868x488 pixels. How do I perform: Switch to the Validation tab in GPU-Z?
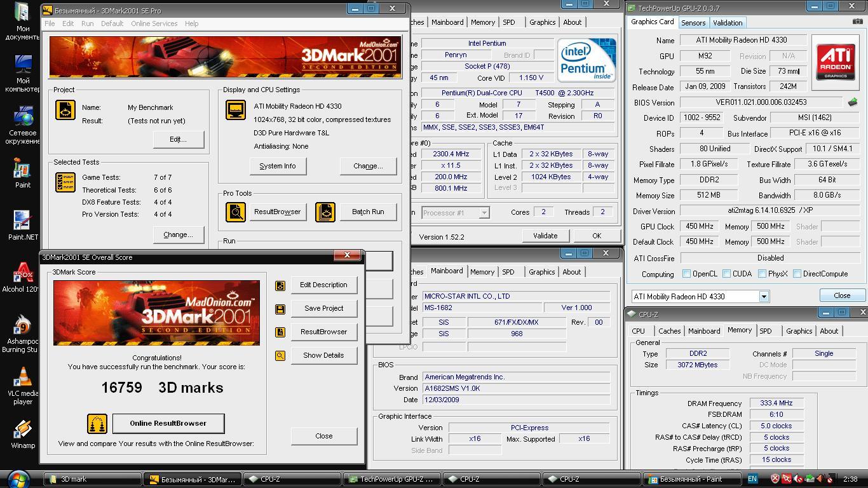coord(728,23)
